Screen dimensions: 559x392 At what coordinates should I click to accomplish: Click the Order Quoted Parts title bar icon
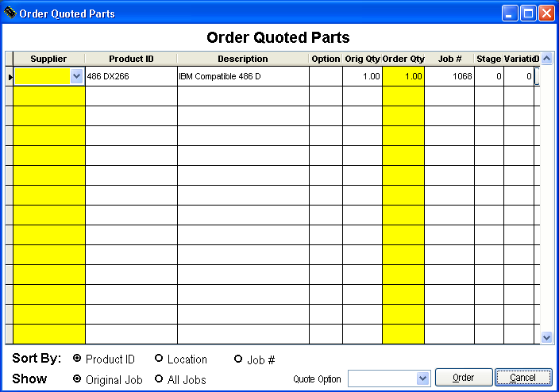point(10,13)
